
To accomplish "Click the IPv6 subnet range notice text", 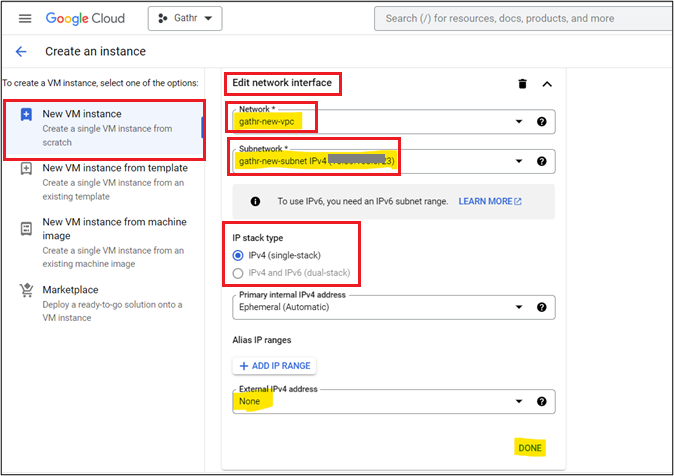I will click(362, 201).
